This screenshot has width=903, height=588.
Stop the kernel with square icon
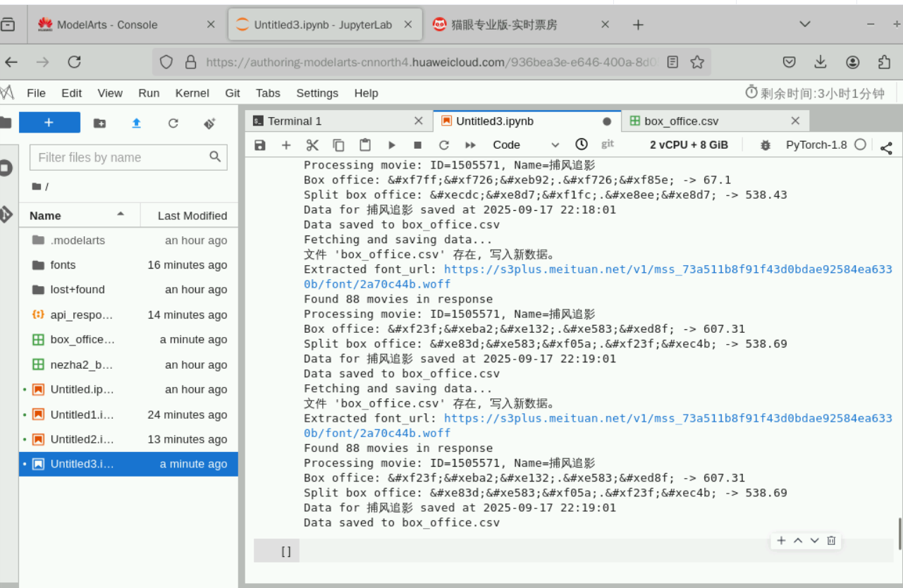(417, 145)
